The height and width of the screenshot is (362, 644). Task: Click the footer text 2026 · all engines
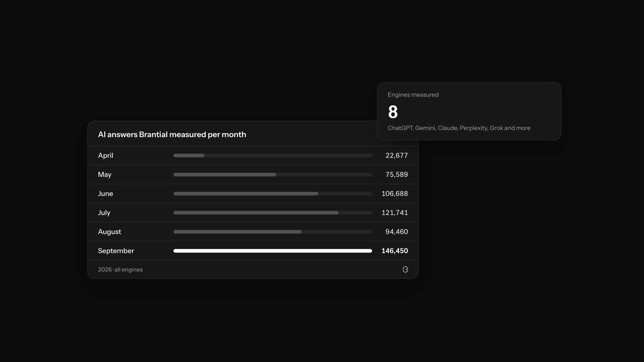click(120, 270)
